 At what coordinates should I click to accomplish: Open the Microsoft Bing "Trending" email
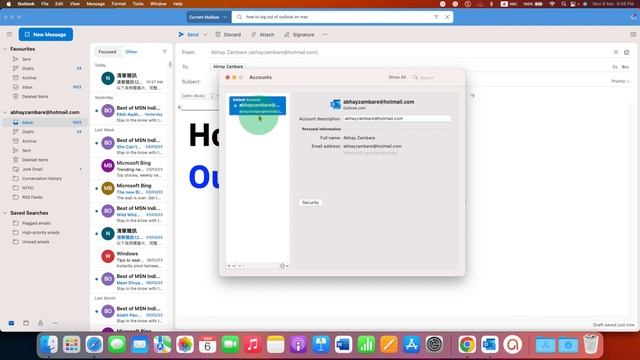[130, 169]
